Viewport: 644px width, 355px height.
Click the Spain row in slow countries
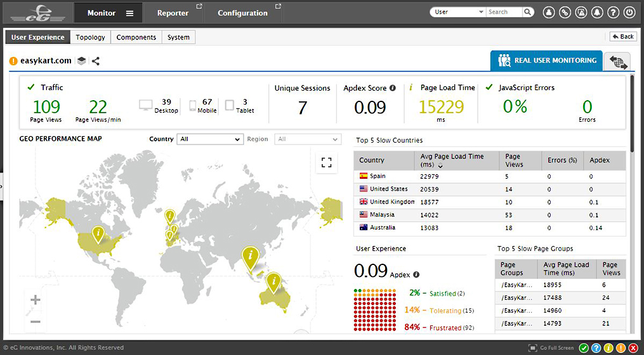[x=490, y=176]
